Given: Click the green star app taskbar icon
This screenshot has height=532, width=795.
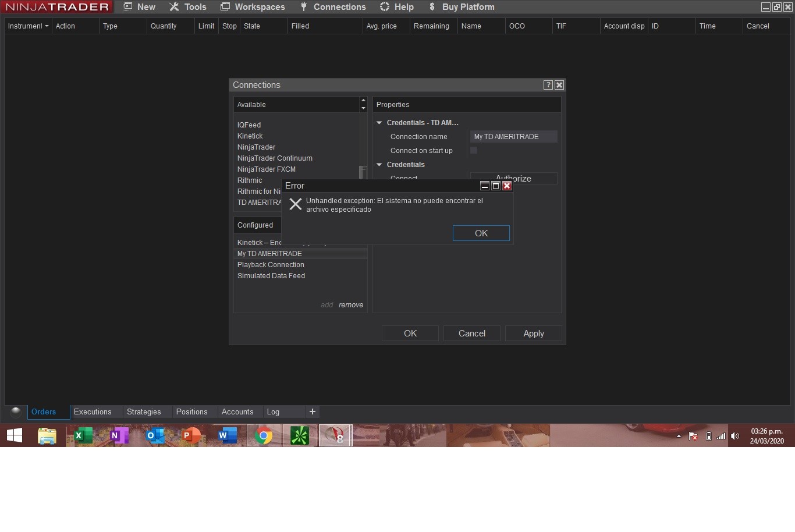Looking at the screenshot, I should click(300, 435).
